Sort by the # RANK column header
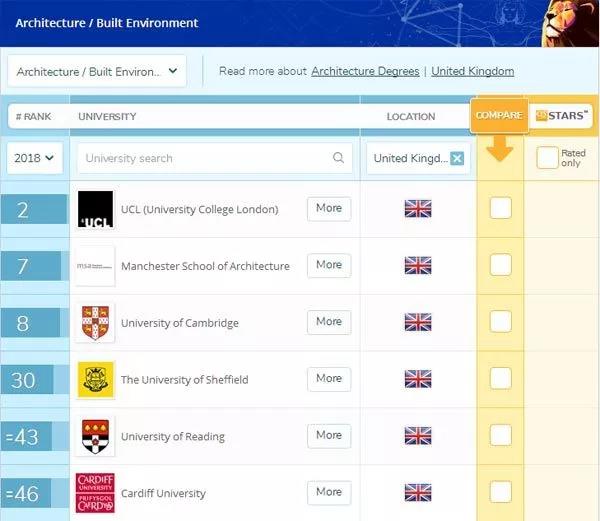This screenshot has width=600, height=521. point(34,116)
